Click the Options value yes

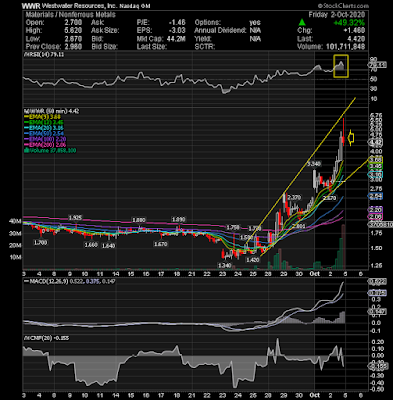coord(255,23)
